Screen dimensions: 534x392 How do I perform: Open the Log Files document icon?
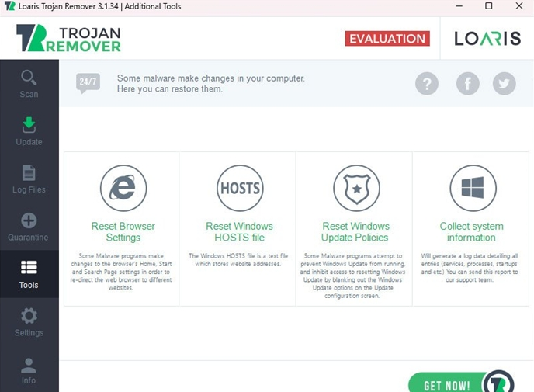(29, 172)
